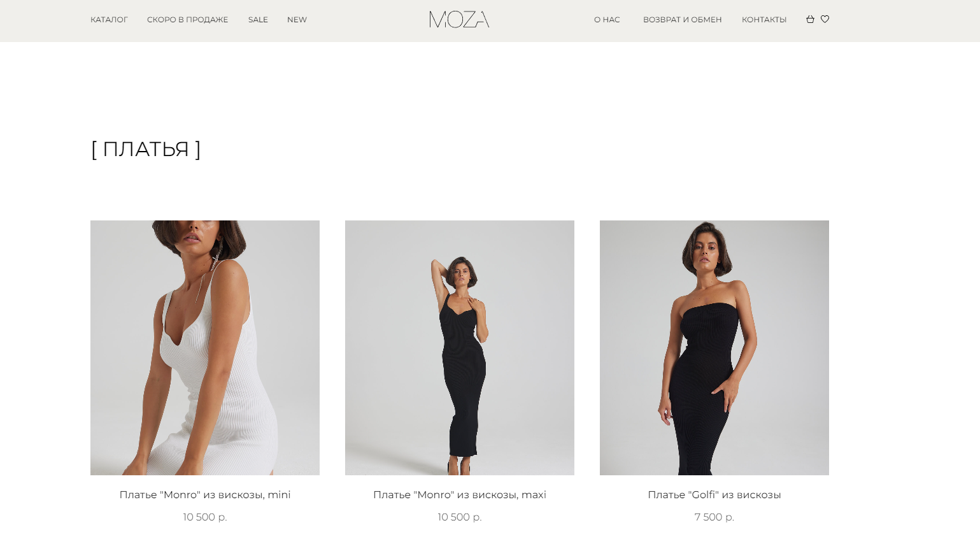Open the Платье "Golfi" из вискозы title
The width and height of the screenshot is (980, 560).
(x=714, y=495)
